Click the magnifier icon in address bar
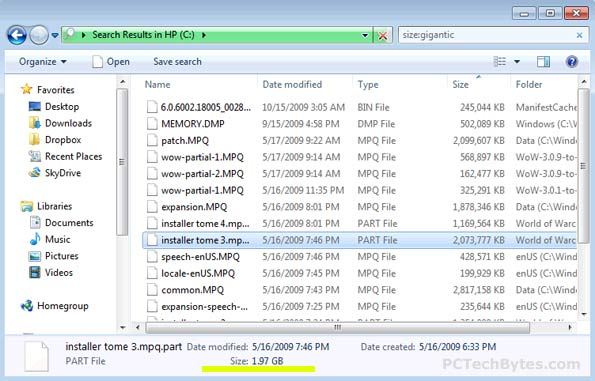This screenshot has width=595, height=381. [70, 35]
